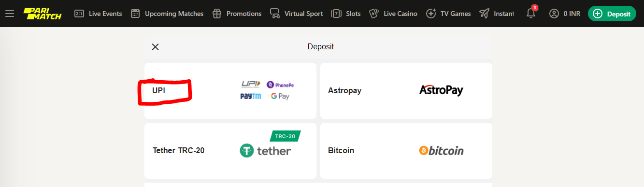Click the Live Casino cards icon
Image resolution: width=644 pixels, height=187 pixels.
373,14
